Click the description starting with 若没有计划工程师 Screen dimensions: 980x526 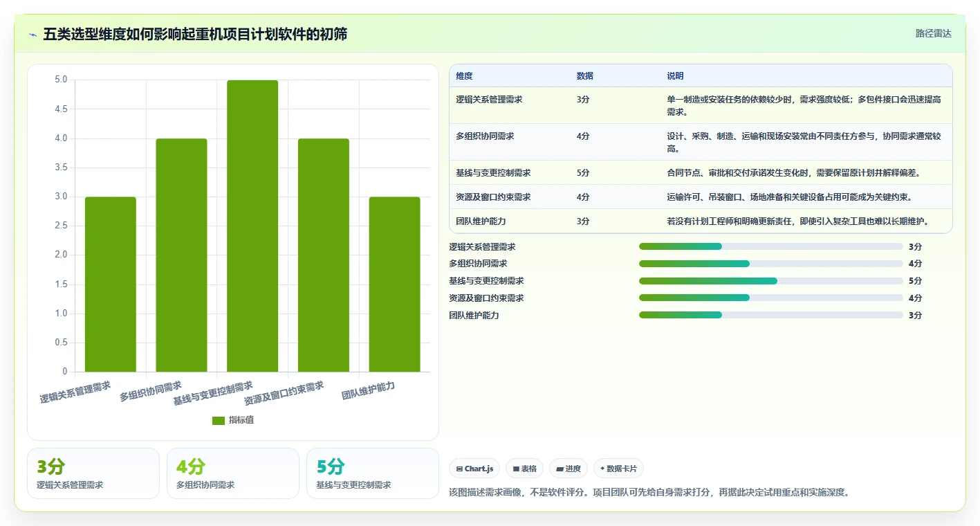pos(797,221)
